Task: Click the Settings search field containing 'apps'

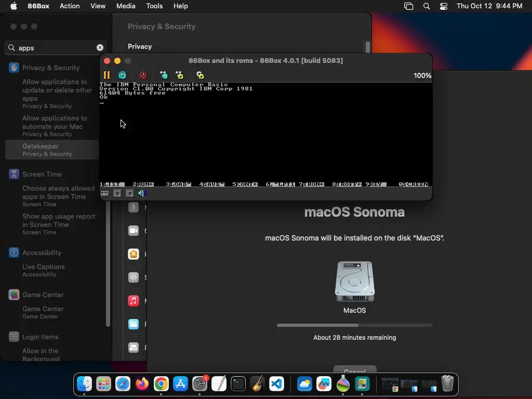Action: click(56, 48)
